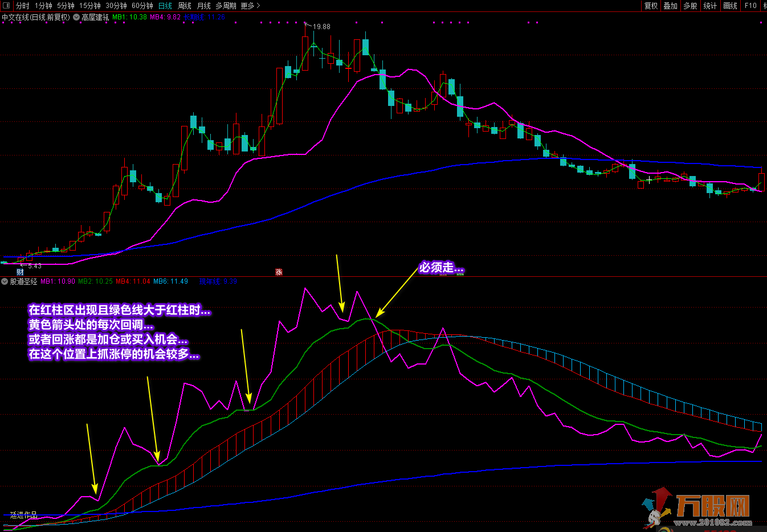Open the dropdown beside 股道圣经 indicator
Screen dimensions: 767x532
[5, 281]
